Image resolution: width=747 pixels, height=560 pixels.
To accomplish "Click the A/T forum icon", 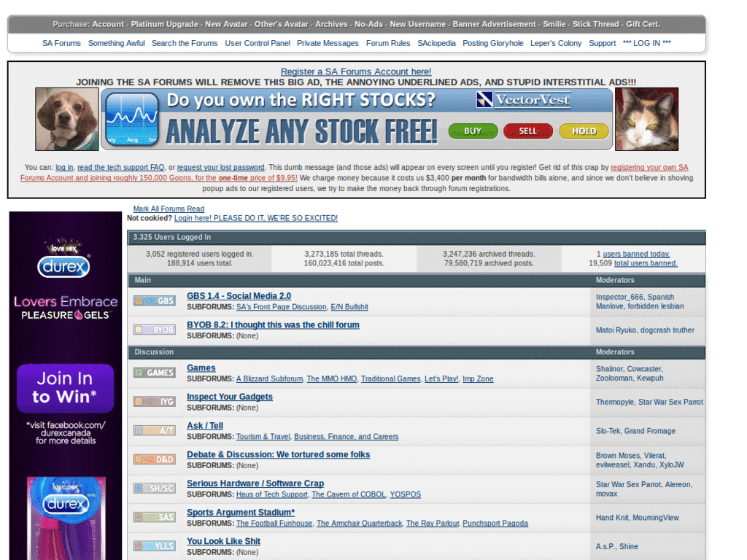I will pyautogui.click(x=155, y=430).
